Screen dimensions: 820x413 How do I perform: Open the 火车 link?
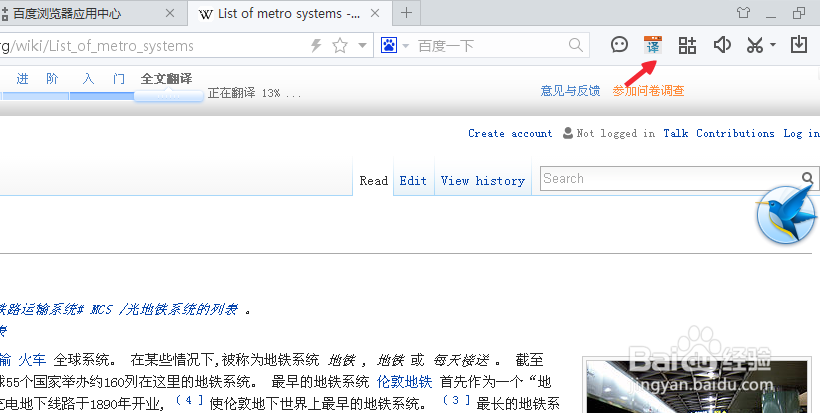[x=32, y=360]
